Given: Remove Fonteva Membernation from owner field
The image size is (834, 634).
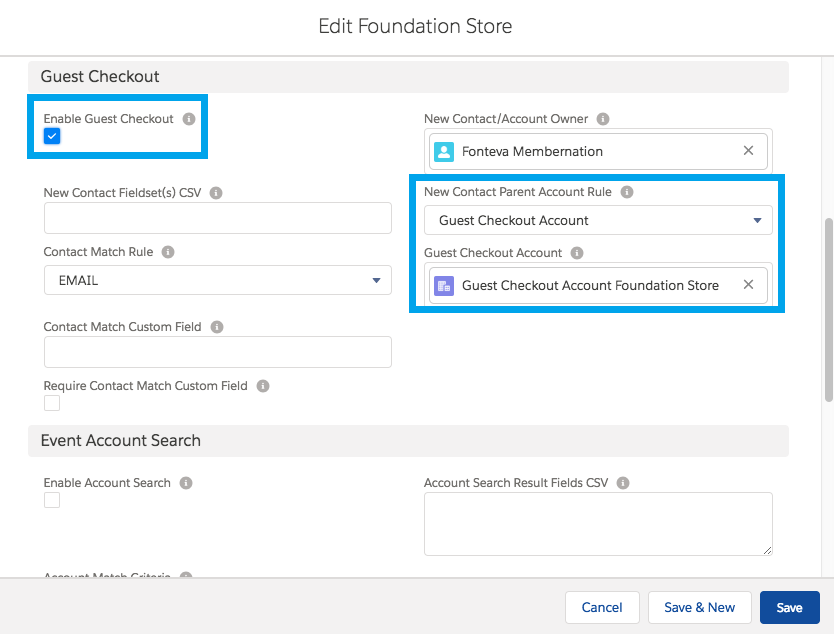Looking at the screenshot, I should (748, 151).
